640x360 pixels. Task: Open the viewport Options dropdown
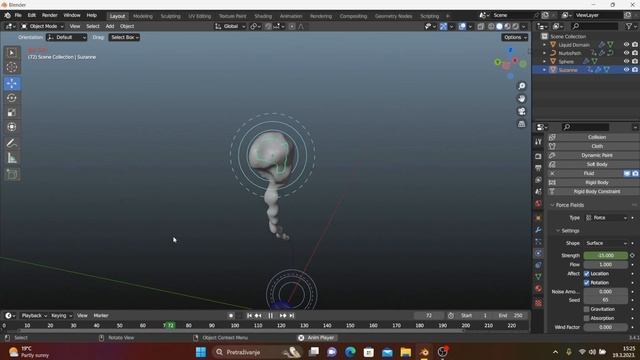click(x=515, y=37)
